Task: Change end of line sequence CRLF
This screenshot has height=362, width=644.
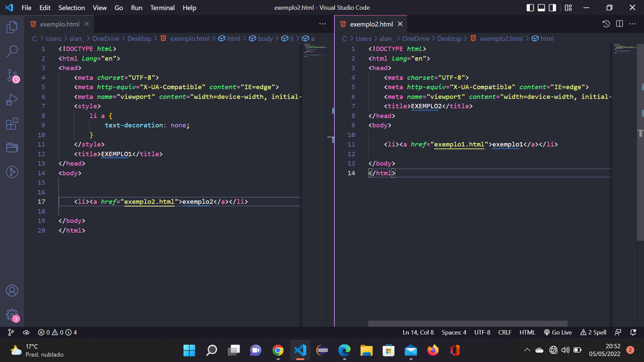Action: 505,332
